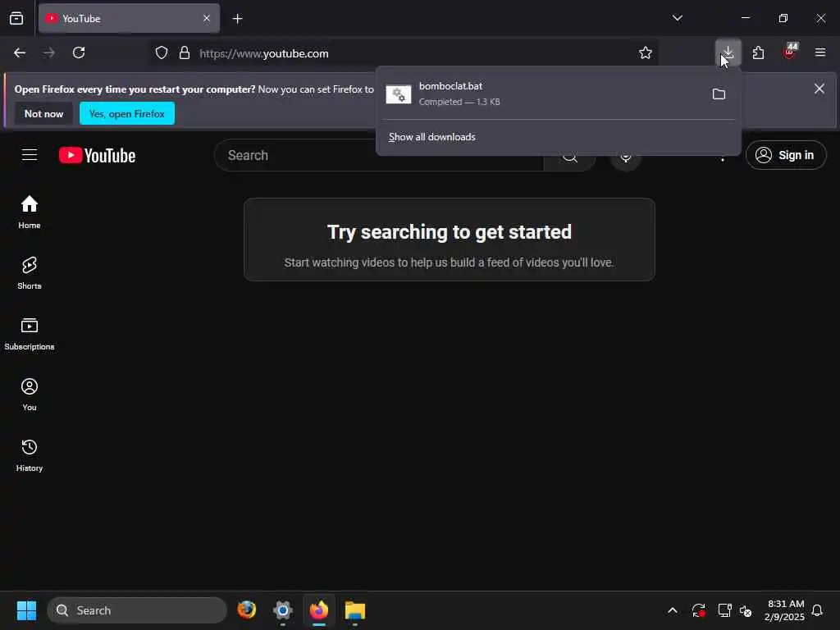Toggle the Downloads toolbar button
This screenshot has height=630, width=840.
(728, 52)
